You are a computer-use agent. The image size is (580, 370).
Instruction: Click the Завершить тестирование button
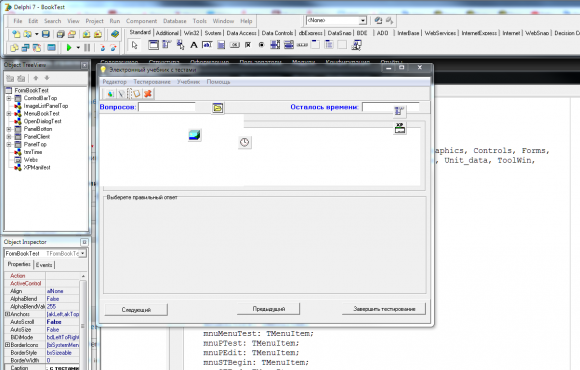pyautogui.click(x=384, y=309)
